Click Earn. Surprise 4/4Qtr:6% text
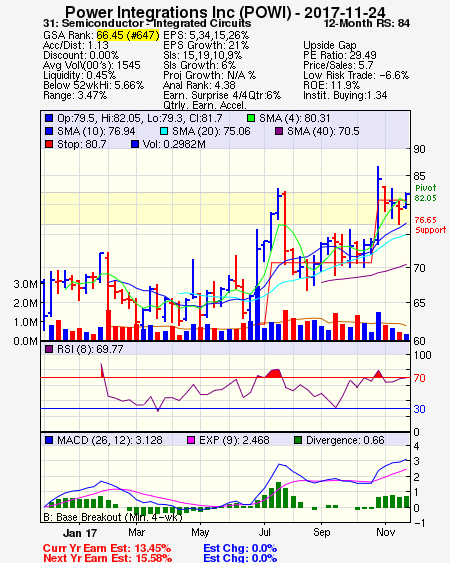This screenshot has height=563, width=450. [222, 96]
